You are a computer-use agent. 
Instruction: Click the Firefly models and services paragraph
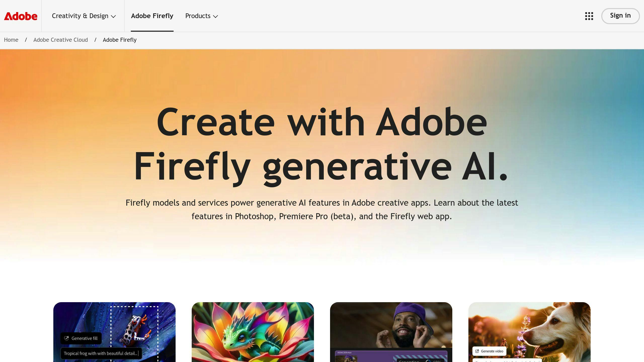(x=322, y=209)
